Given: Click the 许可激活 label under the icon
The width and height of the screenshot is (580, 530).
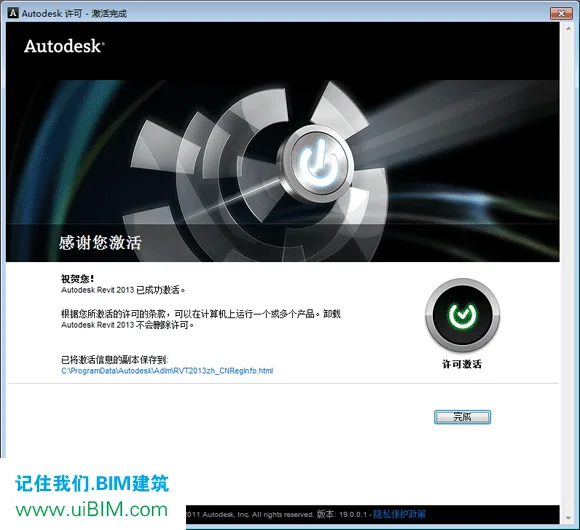Looking at the screenshot, I should pyautogui.click(x=462, y=364).
